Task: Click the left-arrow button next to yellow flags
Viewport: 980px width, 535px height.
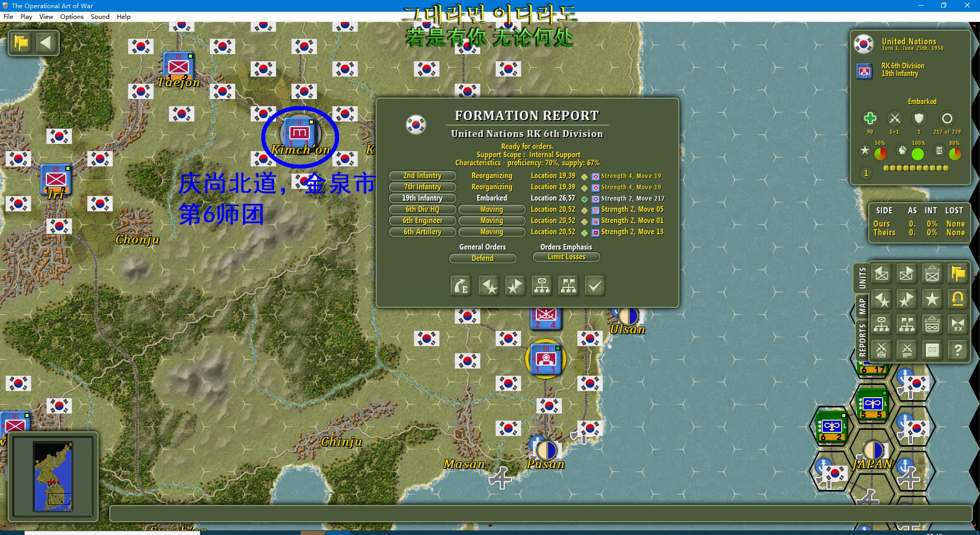Action: tap(46, 43)
